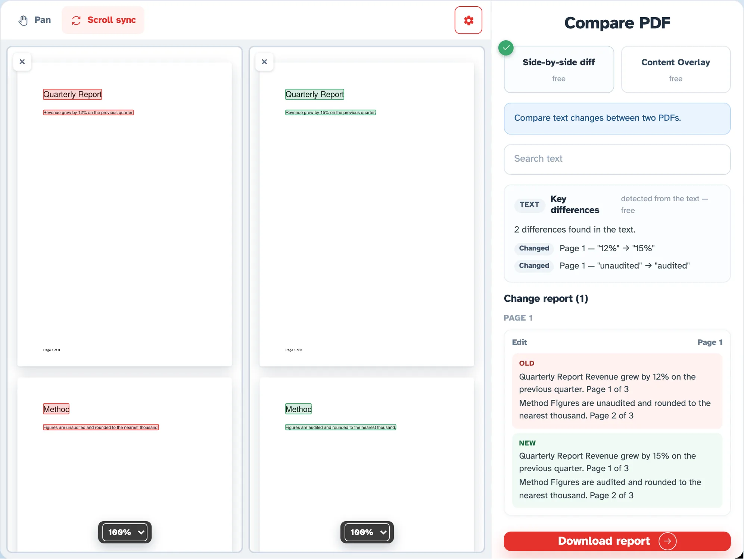
Task: Select Side-by-side diff mode
Action: coord(558,69)
